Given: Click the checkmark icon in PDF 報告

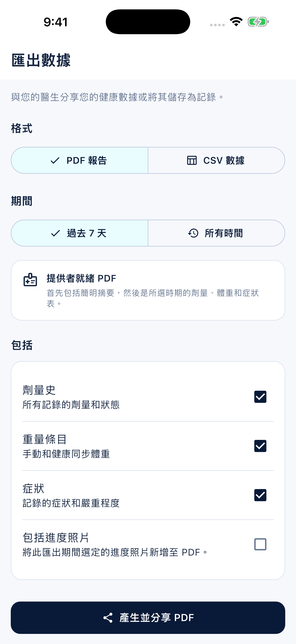Looking at the screenshot, I should tap(55, 161).
